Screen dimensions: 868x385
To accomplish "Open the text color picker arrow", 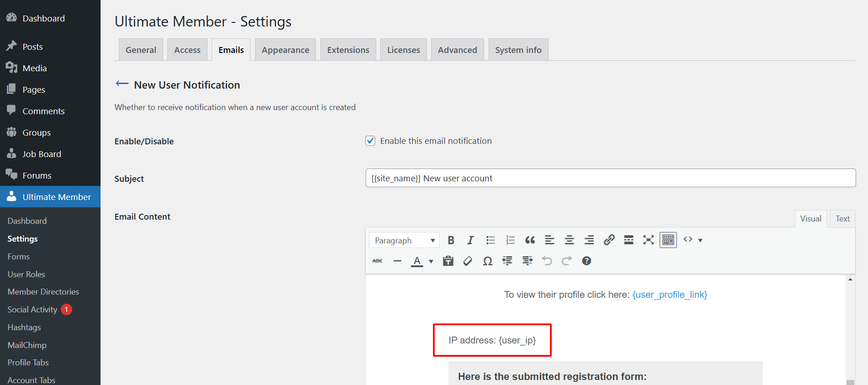I will click(431, 262).
